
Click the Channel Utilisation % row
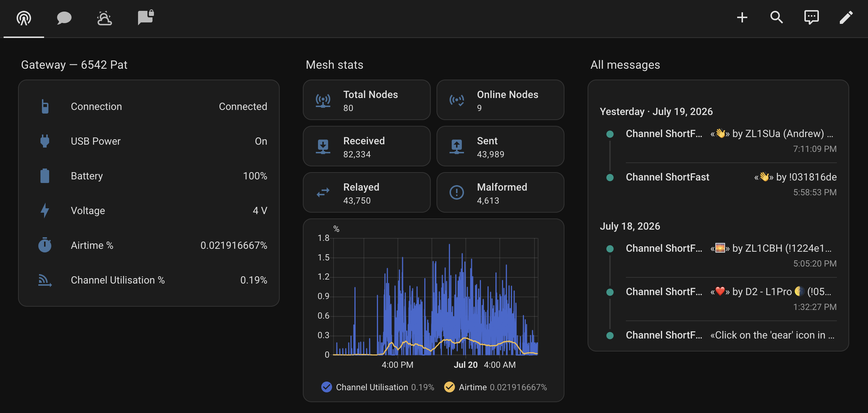(x=149, y=280)
